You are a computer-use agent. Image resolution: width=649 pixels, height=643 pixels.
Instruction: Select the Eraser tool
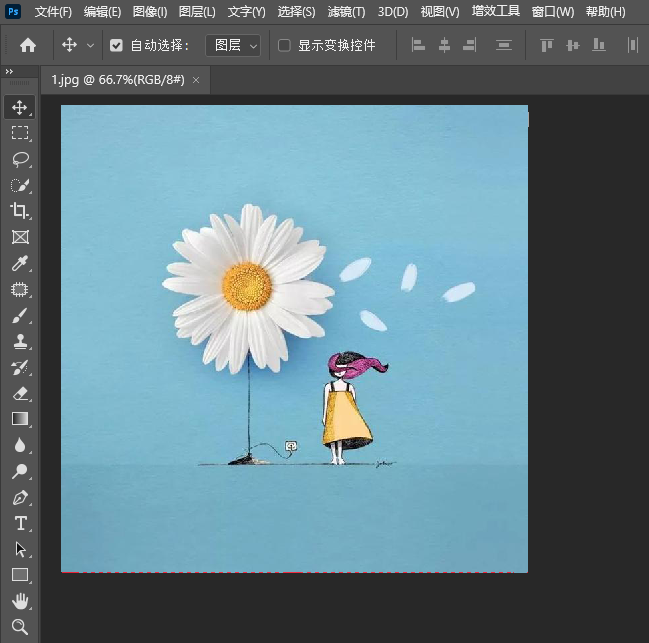tap(19, 393)
